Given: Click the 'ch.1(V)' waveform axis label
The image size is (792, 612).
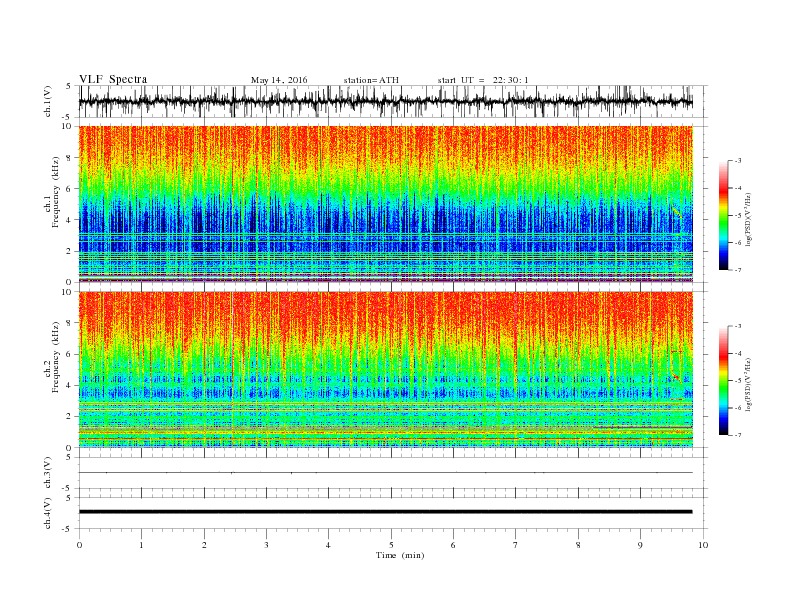Looking at the screenshot, I should click(48, 101).
